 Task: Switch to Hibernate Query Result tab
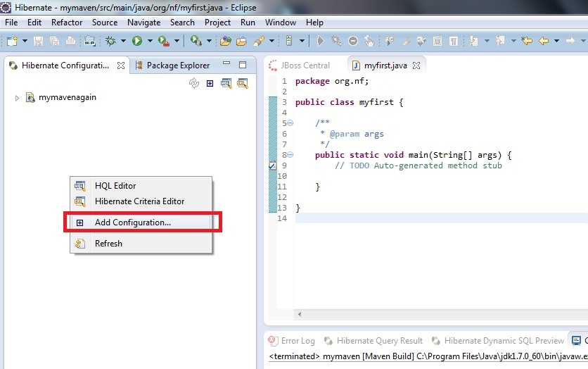tap(373, 340)
